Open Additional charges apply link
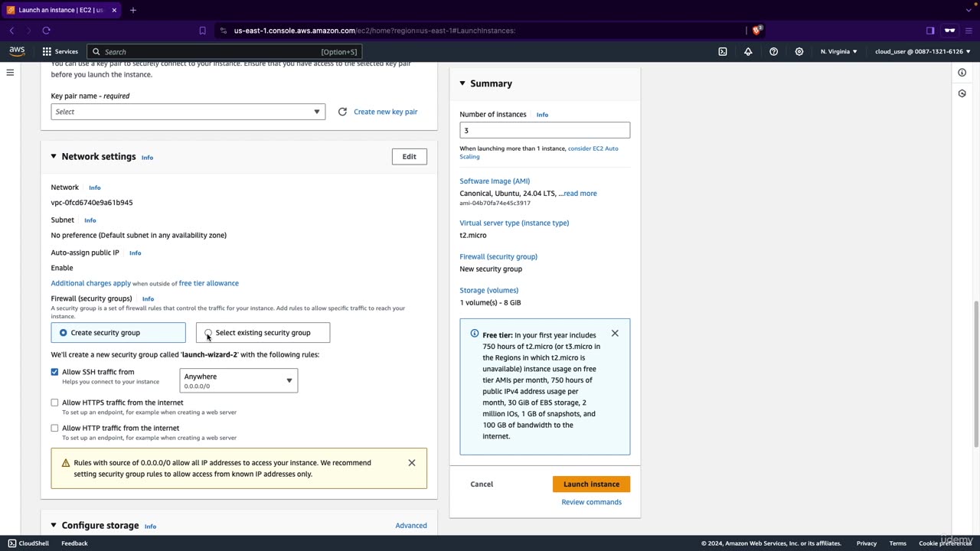Screen dimensions: 980x551 pyautogui.click(x=91, y=283)
